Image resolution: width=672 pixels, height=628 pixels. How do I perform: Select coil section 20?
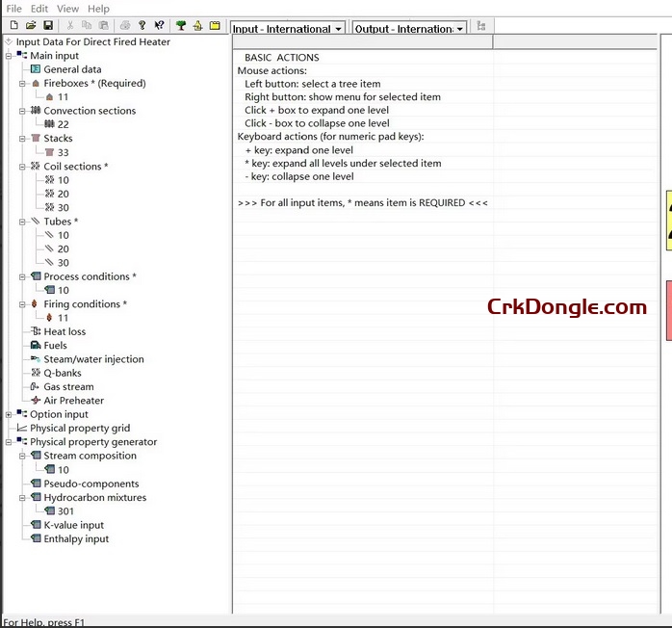click(63, 194)
